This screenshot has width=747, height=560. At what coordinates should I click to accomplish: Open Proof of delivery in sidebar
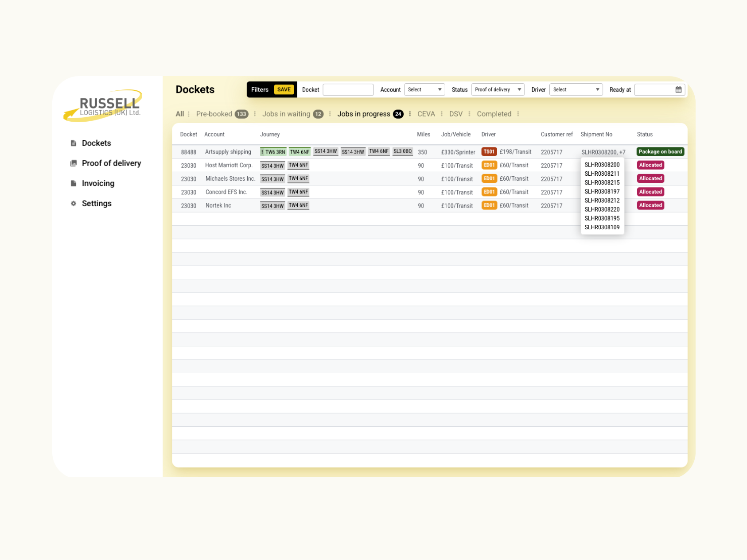click(x=111, y=163)
